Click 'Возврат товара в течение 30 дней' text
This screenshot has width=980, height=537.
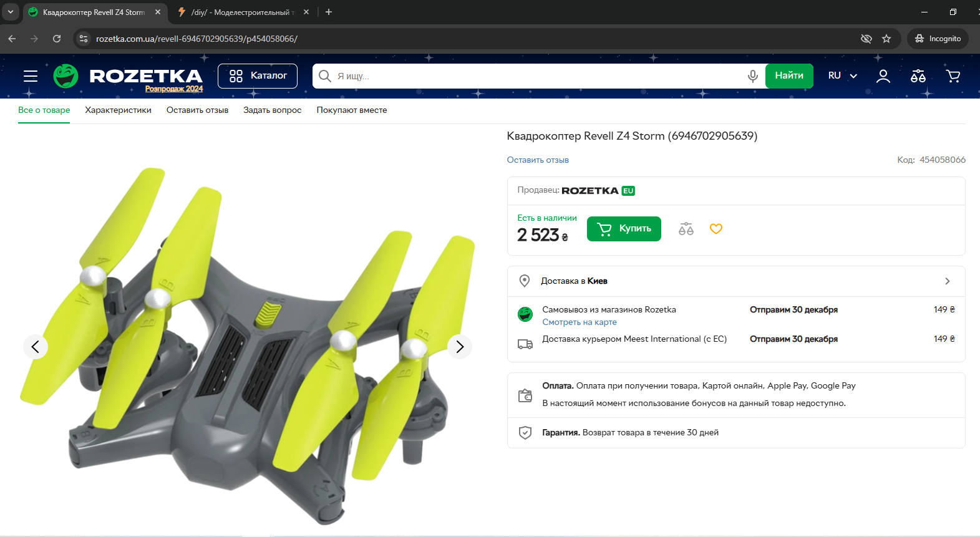pos(651,433)
